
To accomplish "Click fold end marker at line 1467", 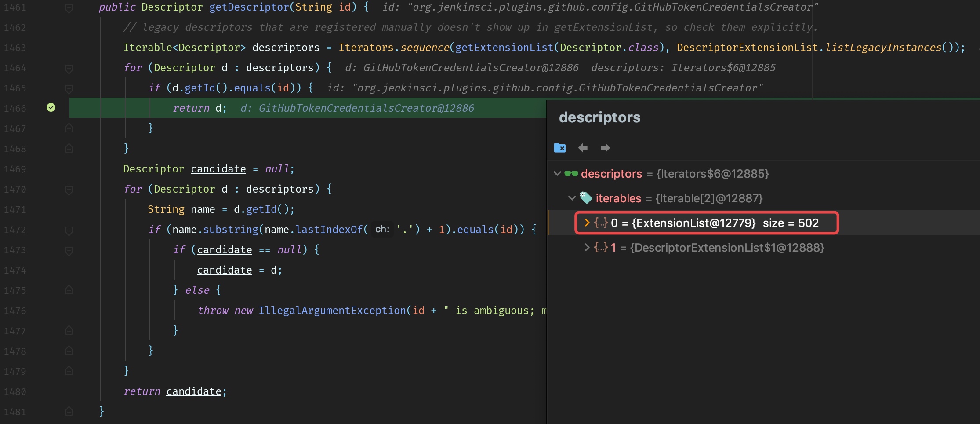I will 69,128.
